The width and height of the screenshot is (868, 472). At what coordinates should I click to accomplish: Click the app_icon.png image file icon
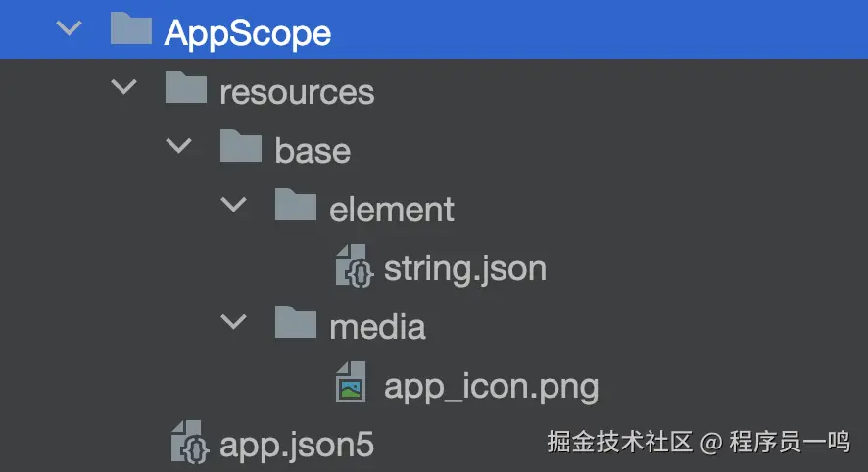pyautogui.click(x=353, y=384)
